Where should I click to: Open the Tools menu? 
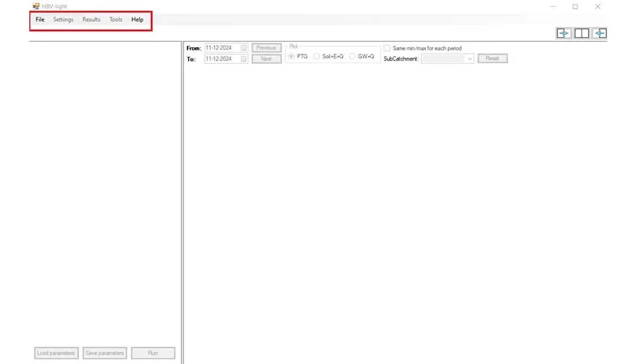click(116, 20)
